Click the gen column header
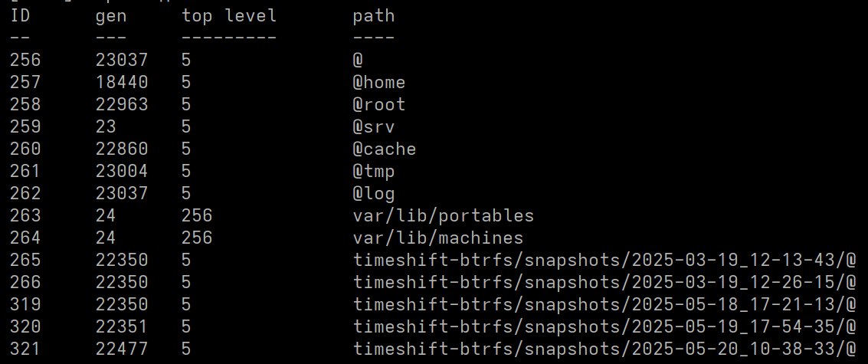Screen dimensions: 868x364 click(x=111, y=17)
